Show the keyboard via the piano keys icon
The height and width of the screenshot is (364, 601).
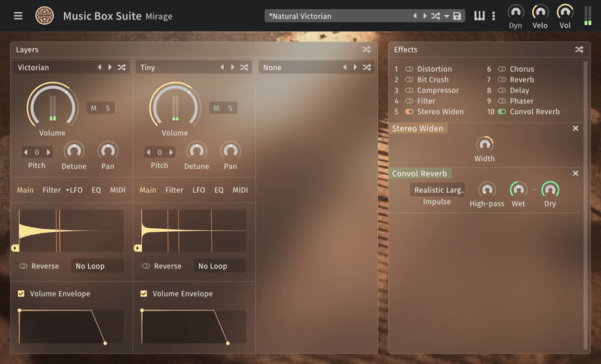(x=479, y=16)
